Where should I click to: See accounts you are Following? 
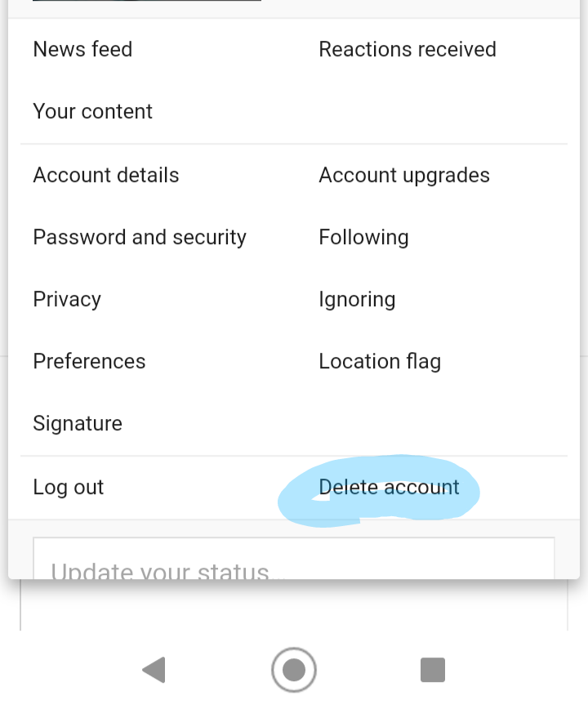coord(363,237)
